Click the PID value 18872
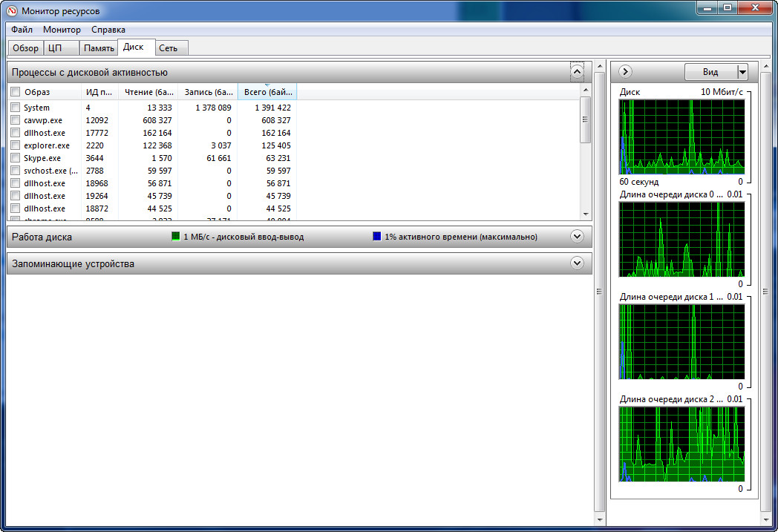 click(x=97, y=208)
